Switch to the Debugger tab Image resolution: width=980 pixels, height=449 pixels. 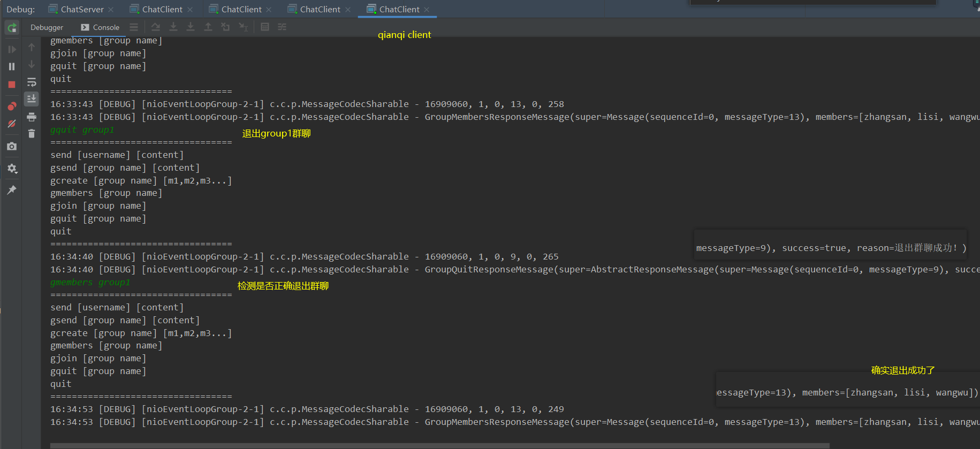click(47, 27)
